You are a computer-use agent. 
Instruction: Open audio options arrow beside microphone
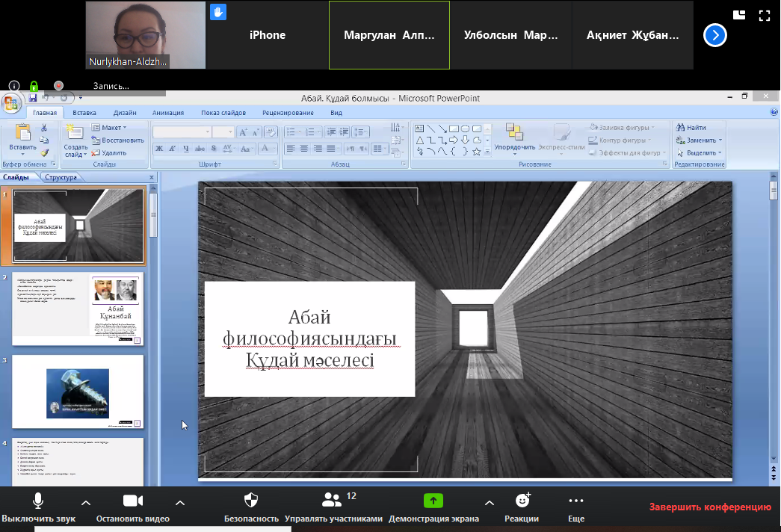(x=85, y=502)
